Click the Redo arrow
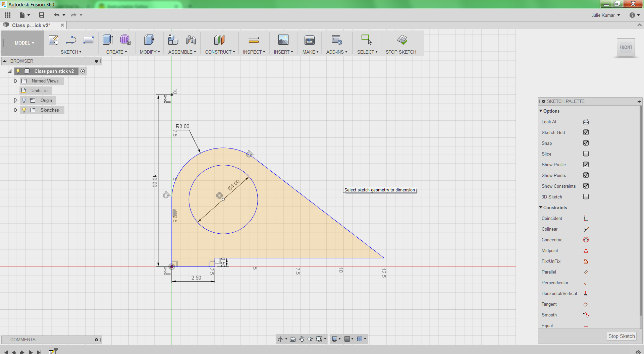Image resolution: width=644 pixels, height=354 pixels. pyautogui.click(x=73, y=15)
